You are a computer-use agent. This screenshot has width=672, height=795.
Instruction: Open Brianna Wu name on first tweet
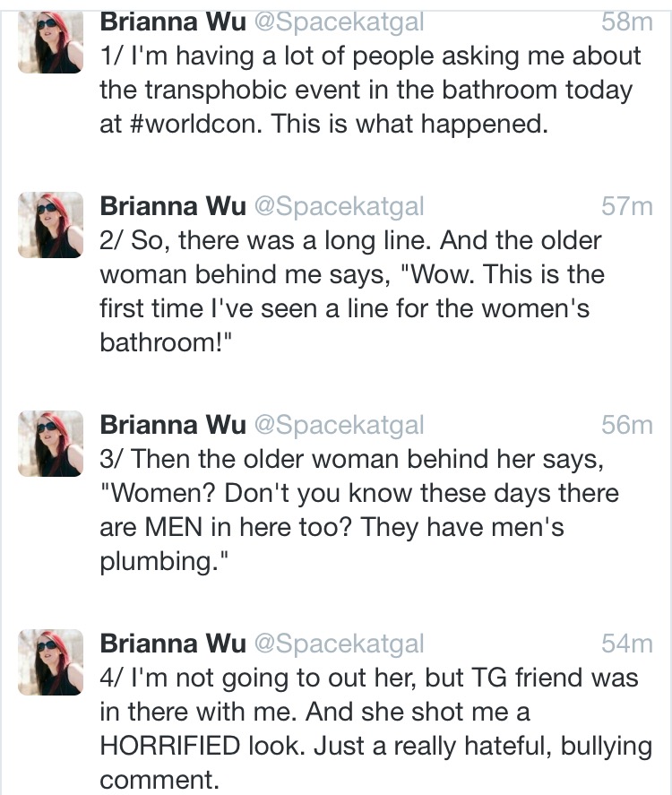[x=173, y=22]
